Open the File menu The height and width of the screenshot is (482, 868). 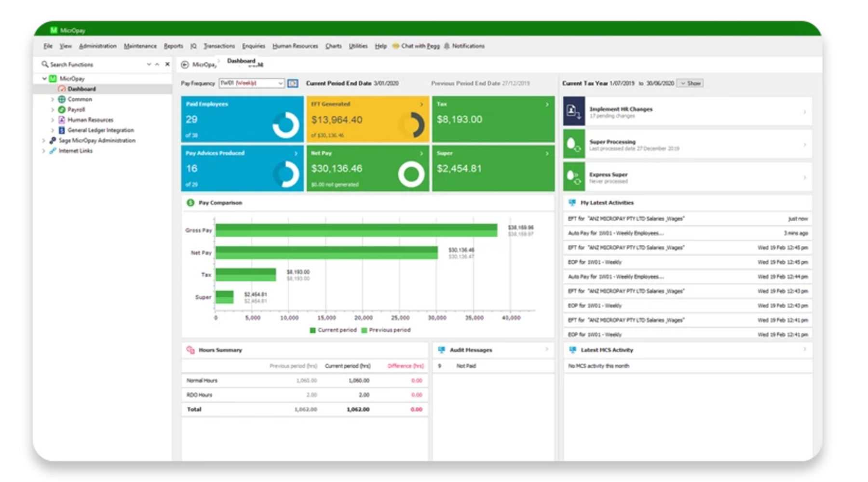click(x=48, y=46)
